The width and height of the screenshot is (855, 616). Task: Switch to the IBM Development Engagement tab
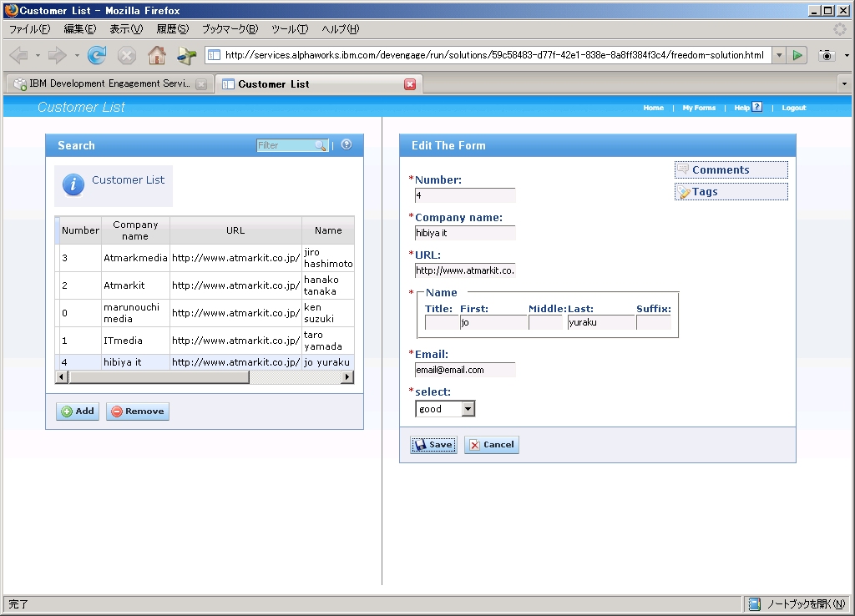pyautogui.click(x=109, y=83)
